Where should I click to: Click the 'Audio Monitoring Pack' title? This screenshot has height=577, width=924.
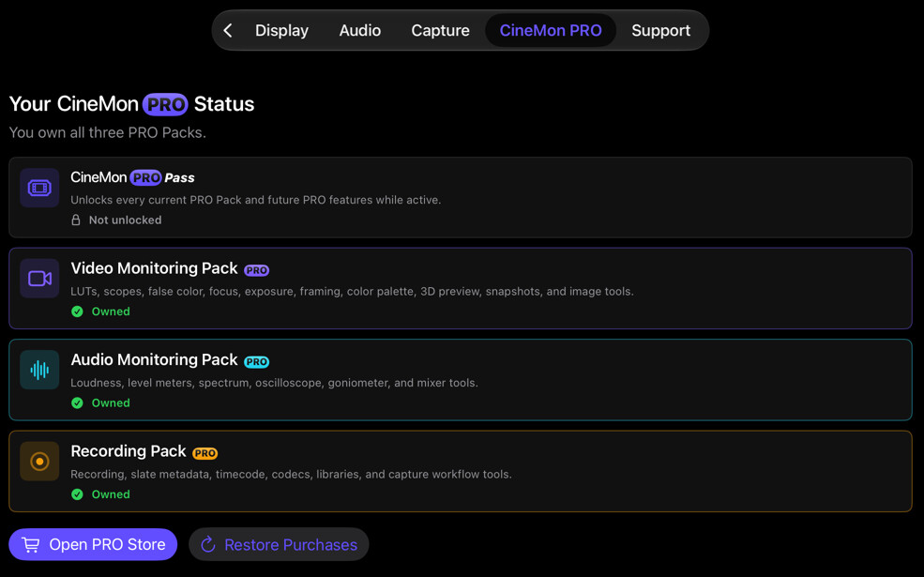click(x=155, y=359)
